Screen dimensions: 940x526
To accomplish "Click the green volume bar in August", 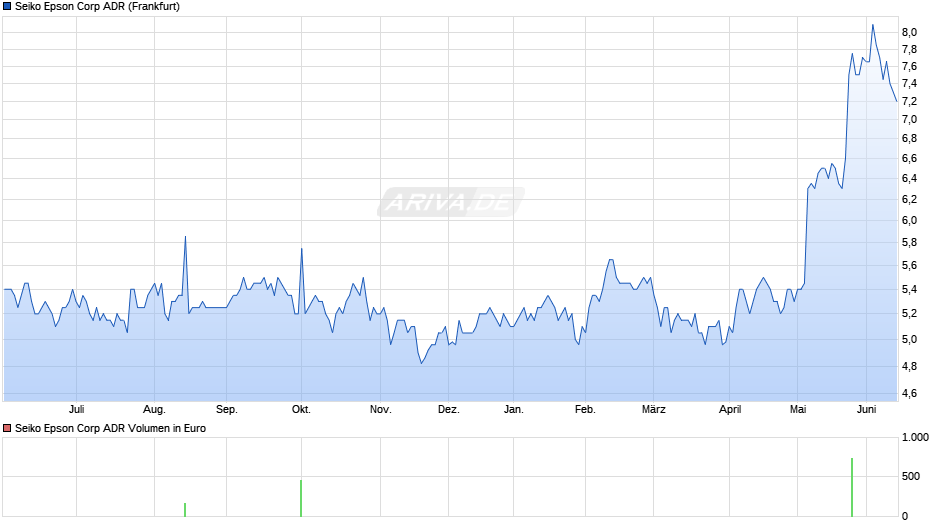I will coord(185,510).
